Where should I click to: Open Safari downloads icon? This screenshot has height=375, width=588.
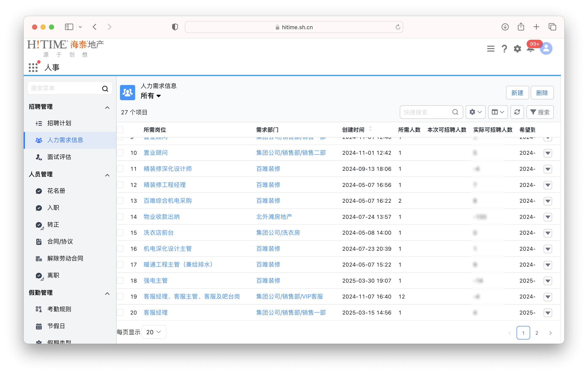tap(505, 27)
